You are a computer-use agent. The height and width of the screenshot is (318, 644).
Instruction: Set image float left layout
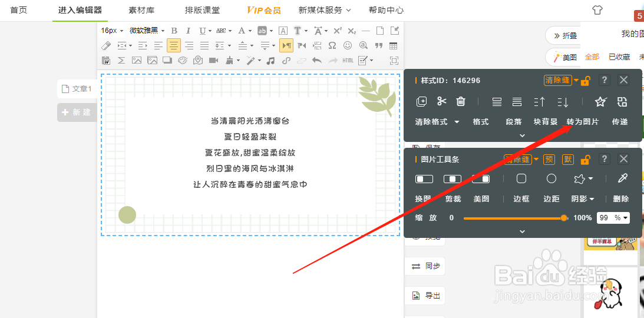point(424,179)
